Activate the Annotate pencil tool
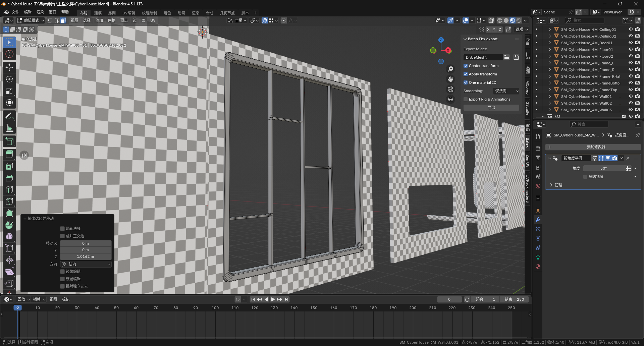Image resolution: width=644 pixels, height=346 pixels. [9, 116]
